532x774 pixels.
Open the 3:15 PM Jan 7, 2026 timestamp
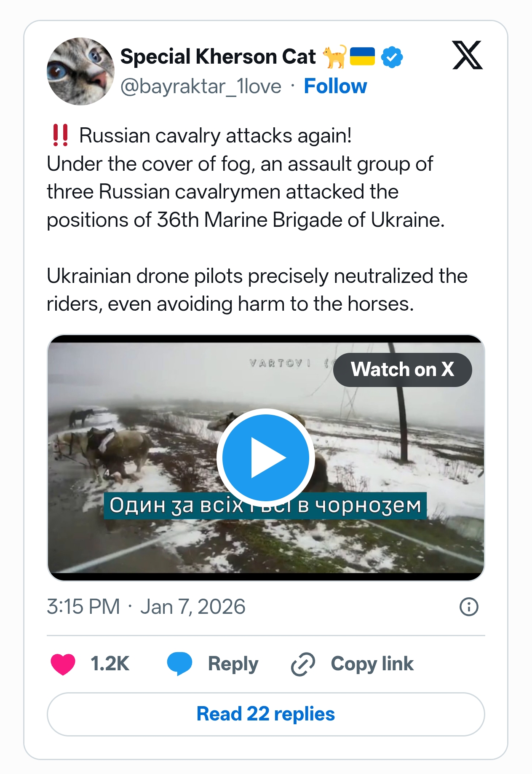click(146, 607)
